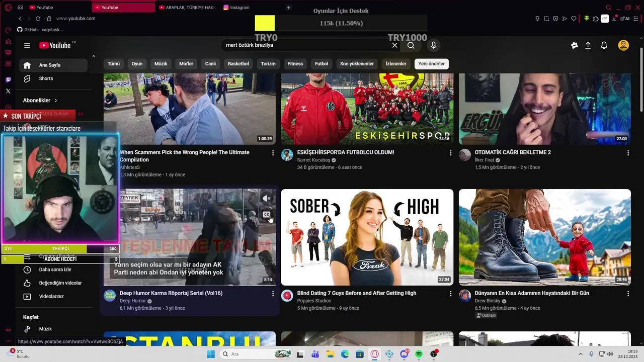
Task: Select the Müzik filter chip
Action: (x=161, y=64)
